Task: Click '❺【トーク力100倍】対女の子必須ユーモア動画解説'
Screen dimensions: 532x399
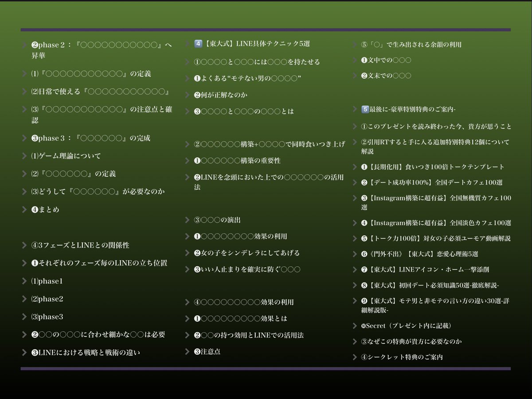Action: [436, 238]
